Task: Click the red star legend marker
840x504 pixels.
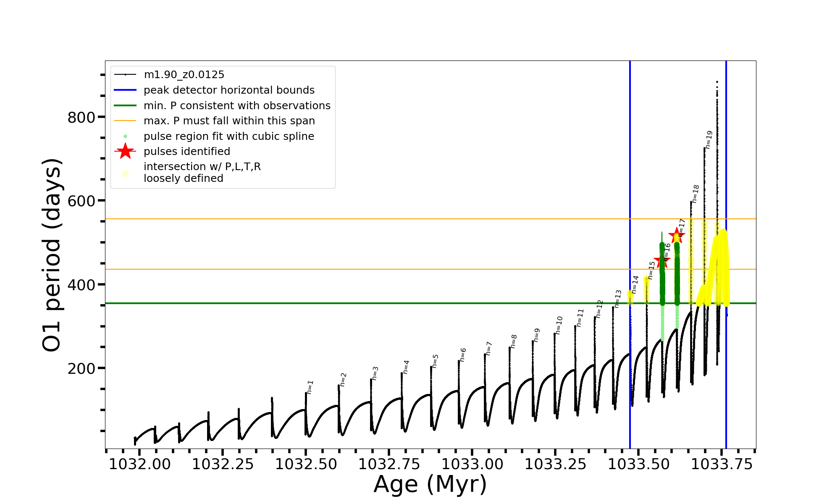Action: pos(125,151)
